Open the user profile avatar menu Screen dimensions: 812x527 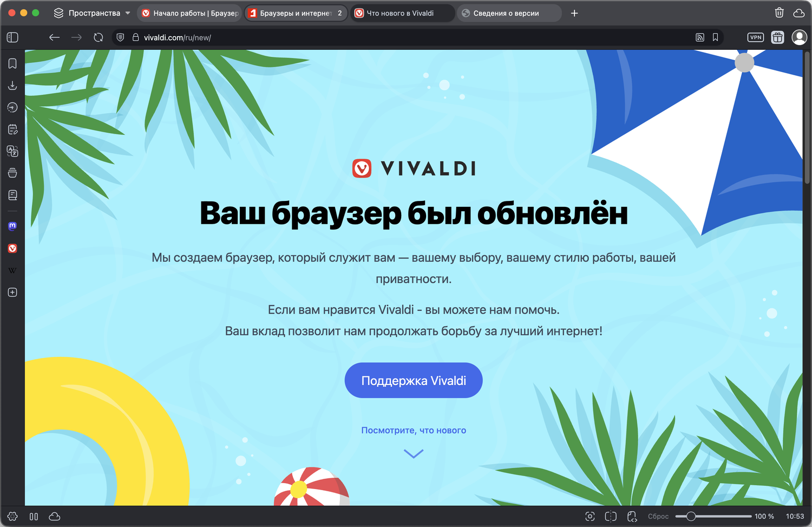pyautogui.click(x=799, y=37)
